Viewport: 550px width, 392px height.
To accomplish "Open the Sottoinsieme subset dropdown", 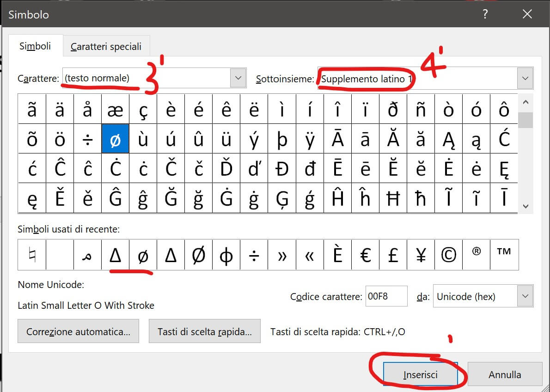I will click(525, 78).
